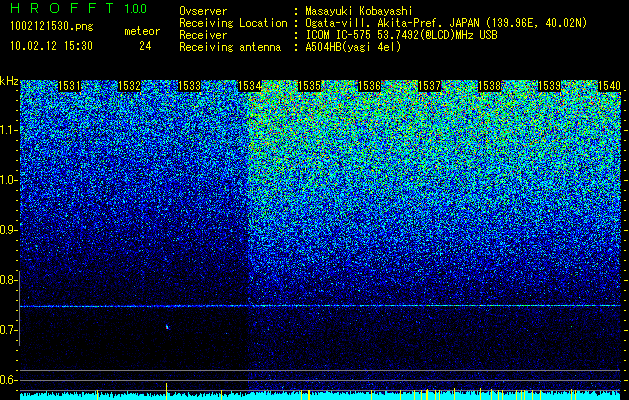Click the 1533 time marker
629x400 pixels.
(x=189, y=86)
